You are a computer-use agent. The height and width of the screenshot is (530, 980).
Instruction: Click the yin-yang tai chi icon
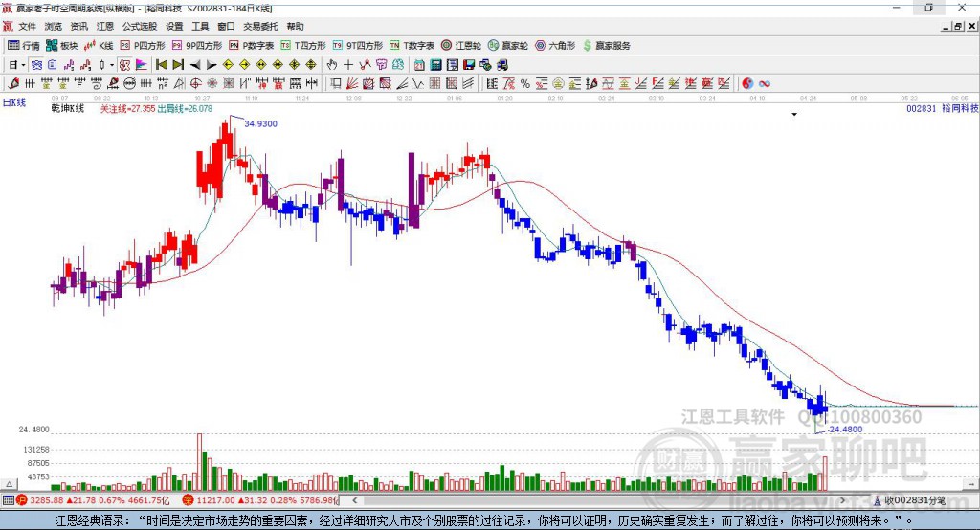coord(747,83)
